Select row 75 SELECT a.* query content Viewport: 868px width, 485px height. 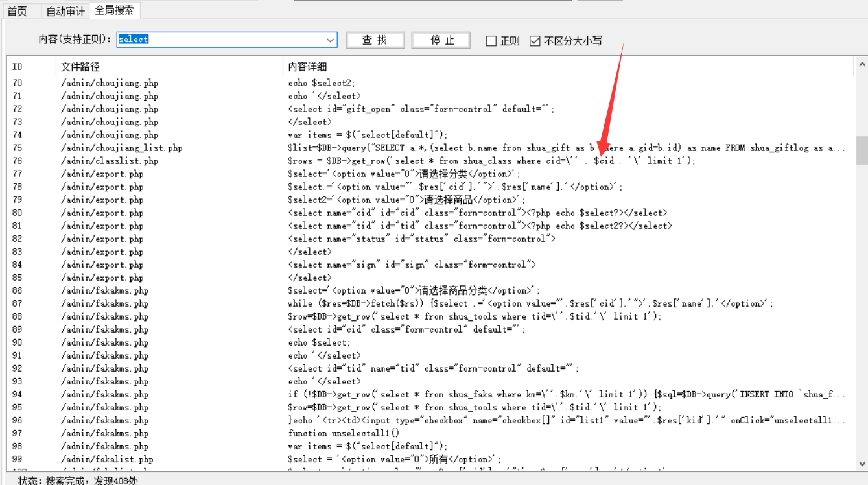tap(567, 148)
